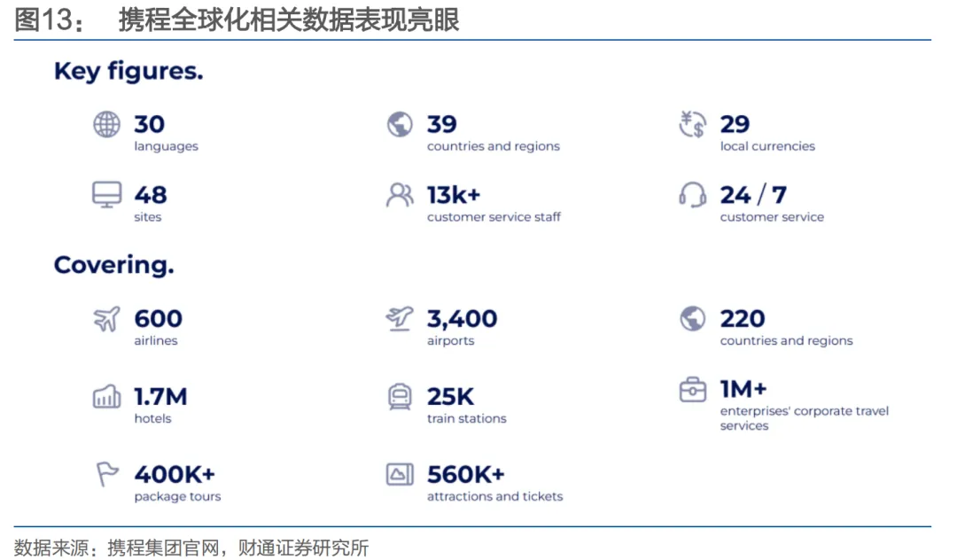Click the '3,400' figure
This screenshot has height=560, width=957.
pos(462,319)
